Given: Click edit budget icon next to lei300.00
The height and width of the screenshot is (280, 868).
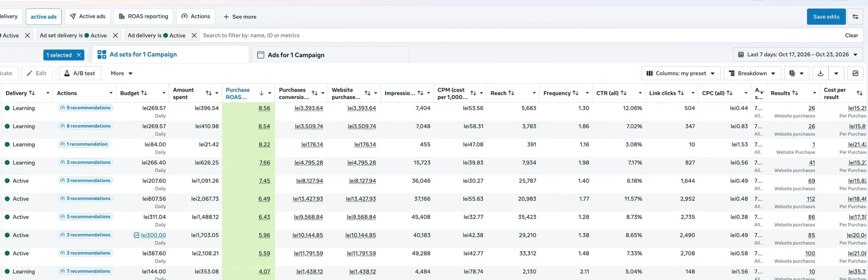Looking at the screenshot, I should tap(136, 235).
